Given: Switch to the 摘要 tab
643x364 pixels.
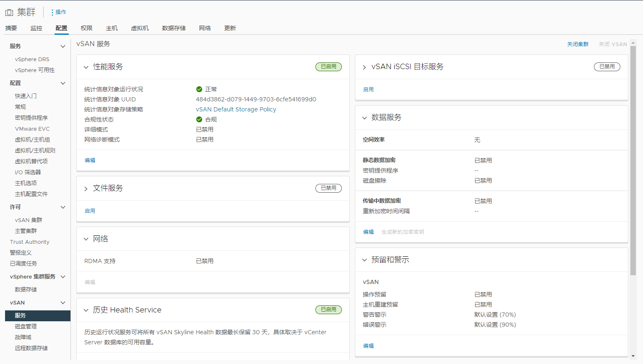Looking at the screenshot, I should 11,28.
